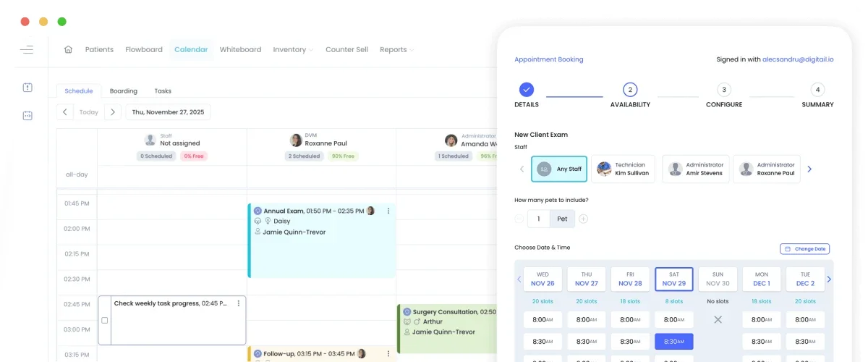The width and height of the screenshot is (868, 362).
Task: Click the Change Date button
Action: point(804,249)
